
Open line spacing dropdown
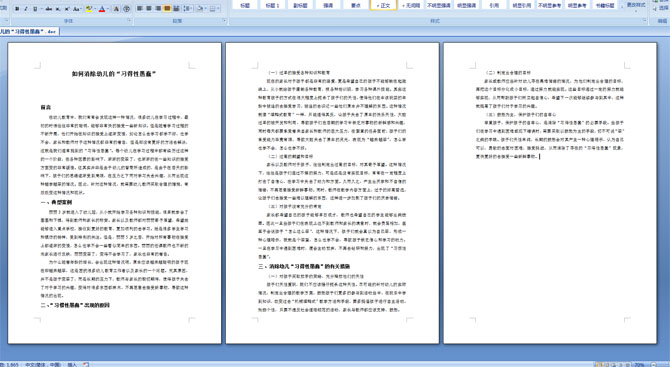tap(188, 9)
